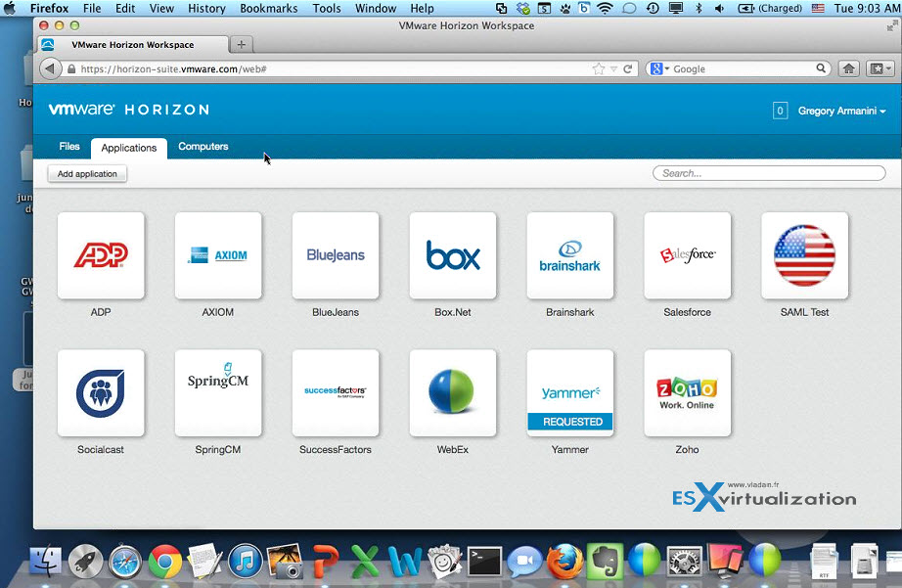
Task: Launch the Box.Net application
Action: point(453,255)
